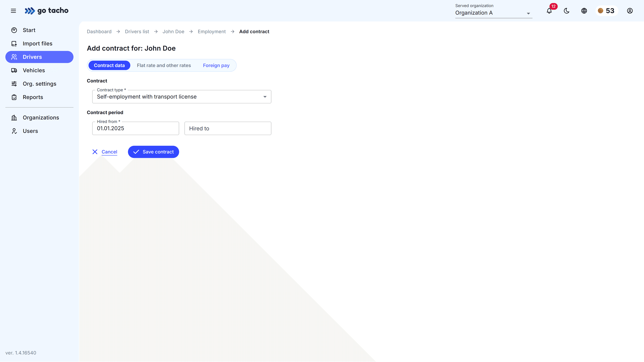Viewport: 644px width, 362px height.
Task: Select the Vehicles icon in sidebar
Action: tap(14, 70)
